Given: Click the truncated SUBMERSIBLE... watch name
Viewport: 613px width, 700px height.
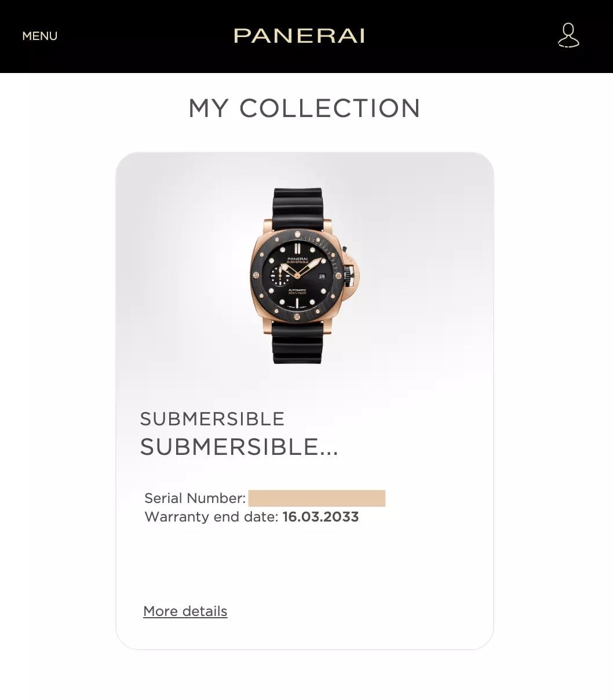Looking at the screenshot, I should coord(239,447).
